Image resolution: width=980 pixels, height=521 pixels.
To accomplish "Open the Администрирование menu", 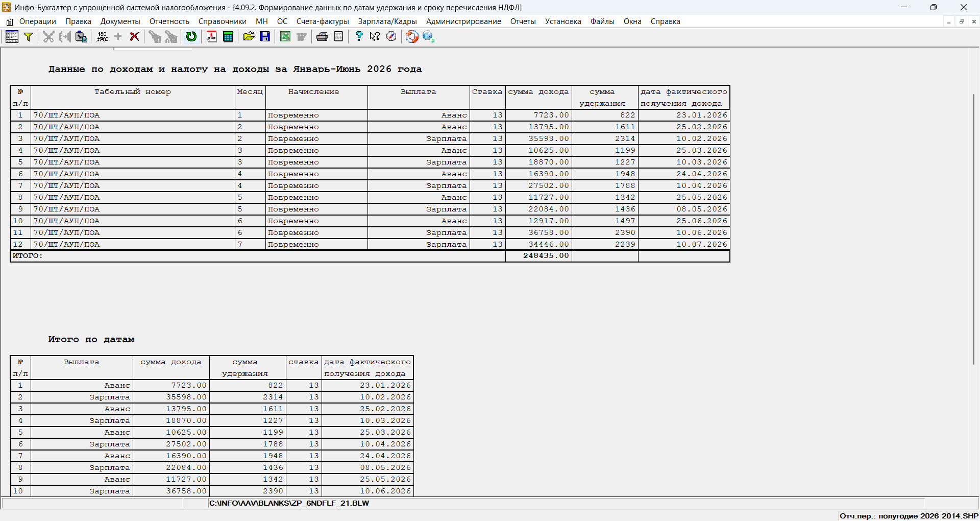I will (x=463, y=21).
